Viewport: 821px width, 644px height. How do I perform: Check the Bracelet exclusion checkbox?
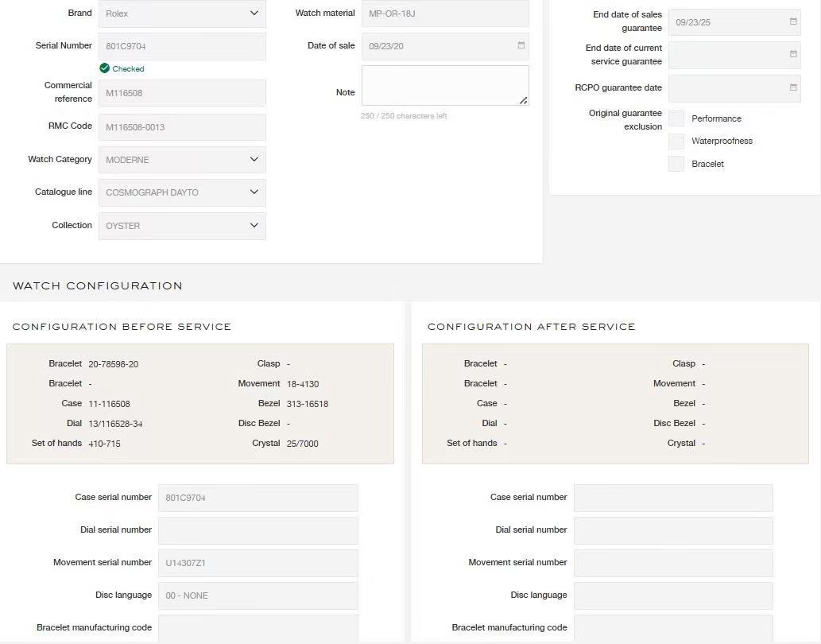point(676,164)
